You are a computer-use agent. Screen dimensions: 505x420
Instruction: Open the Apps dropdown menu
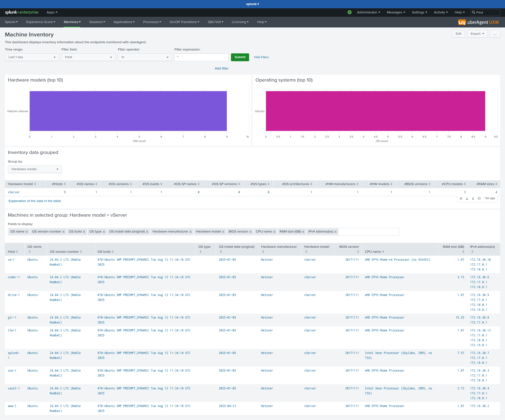(x=52, y=12)
